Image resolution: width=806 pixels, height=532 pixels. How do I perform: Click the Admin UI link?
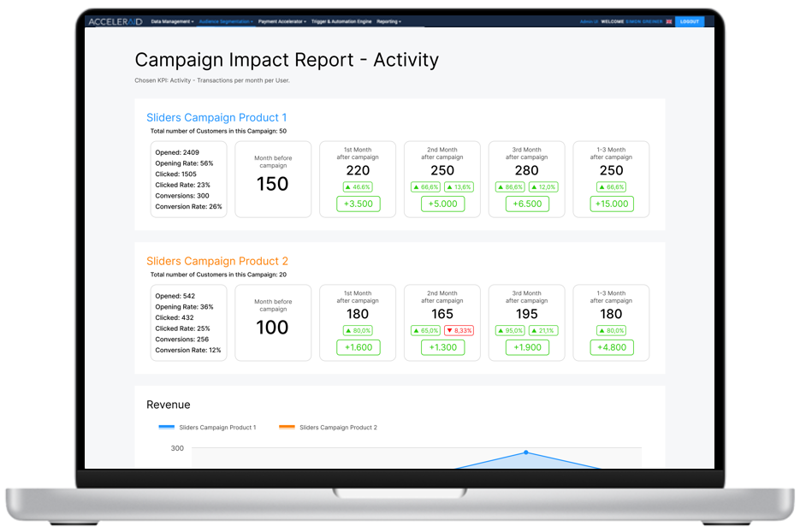pos(588,21)
